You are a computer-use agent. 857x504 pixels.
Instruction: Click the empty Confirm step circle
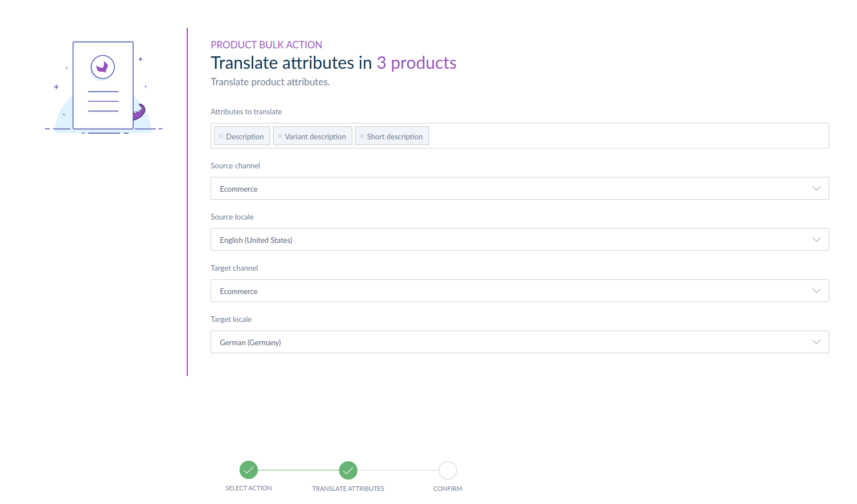448,470
